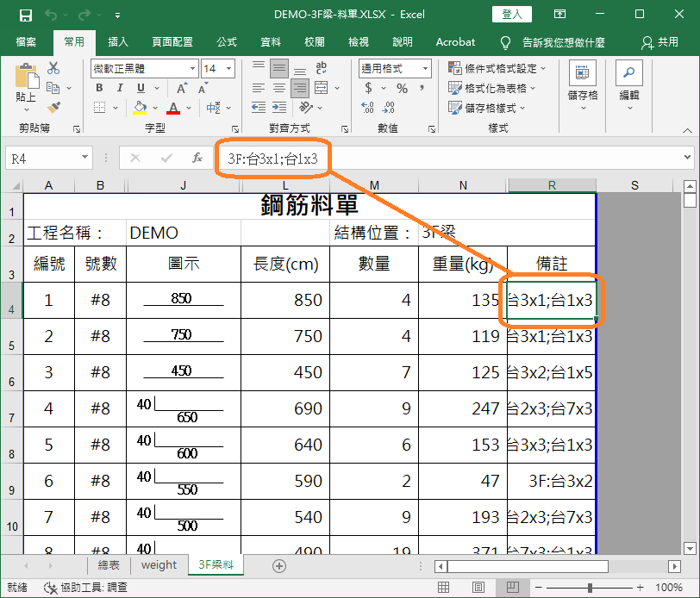Click the Paste clipboard icon
The image size is (700, 598).
27,76
